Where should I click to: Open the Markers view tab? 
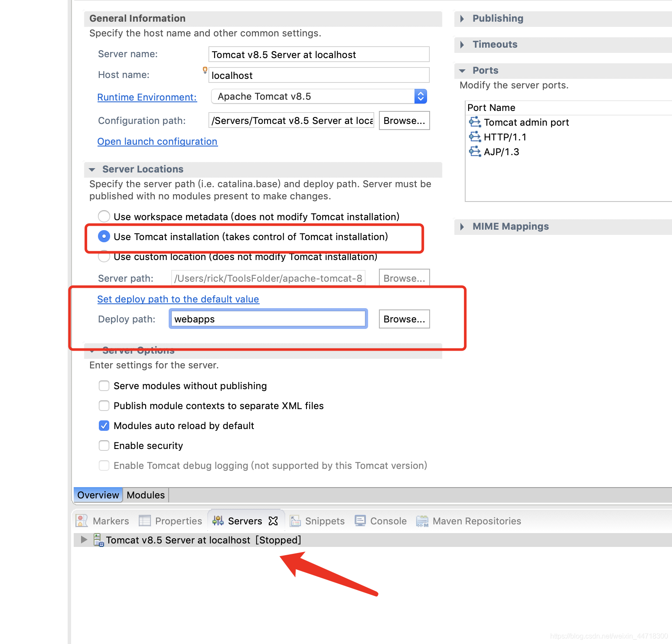[x=103, y=520]
